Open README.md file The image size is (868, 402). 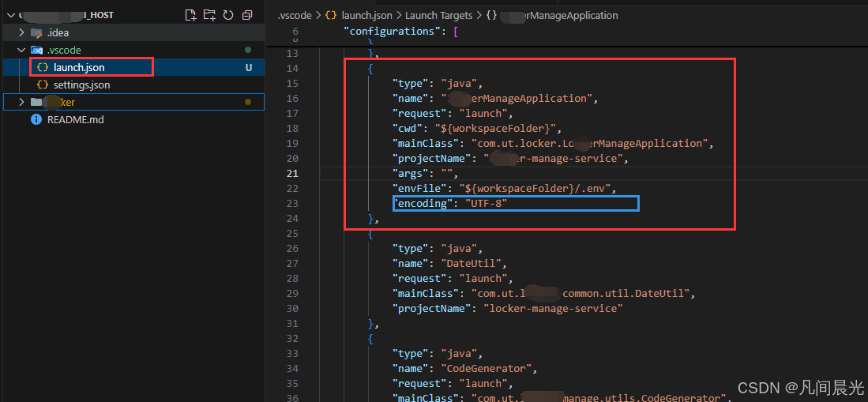coord(75,119)
